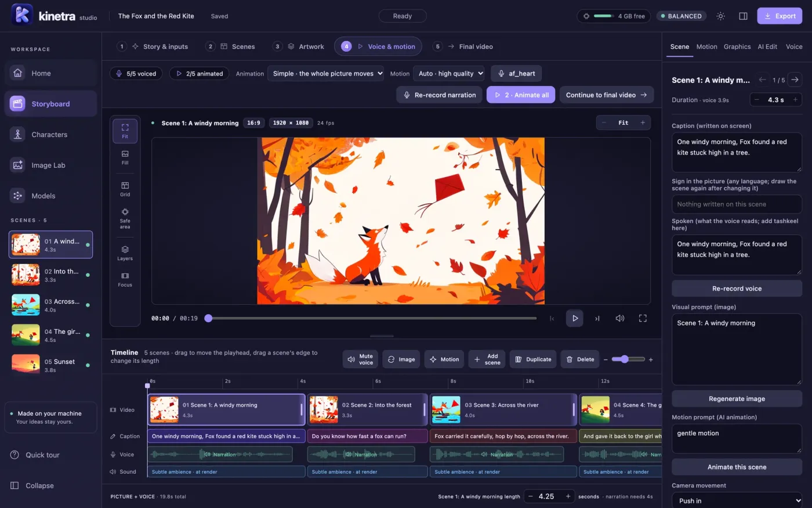812x508 pixels.
Task: Show the Safe area guides
Action: point(125,218)
